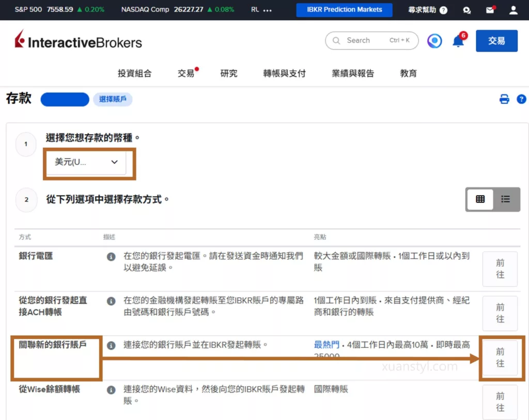This screenshot has width=529, height=420.
Task: Switch to grid view layout
Action: [x=480, y=199]
